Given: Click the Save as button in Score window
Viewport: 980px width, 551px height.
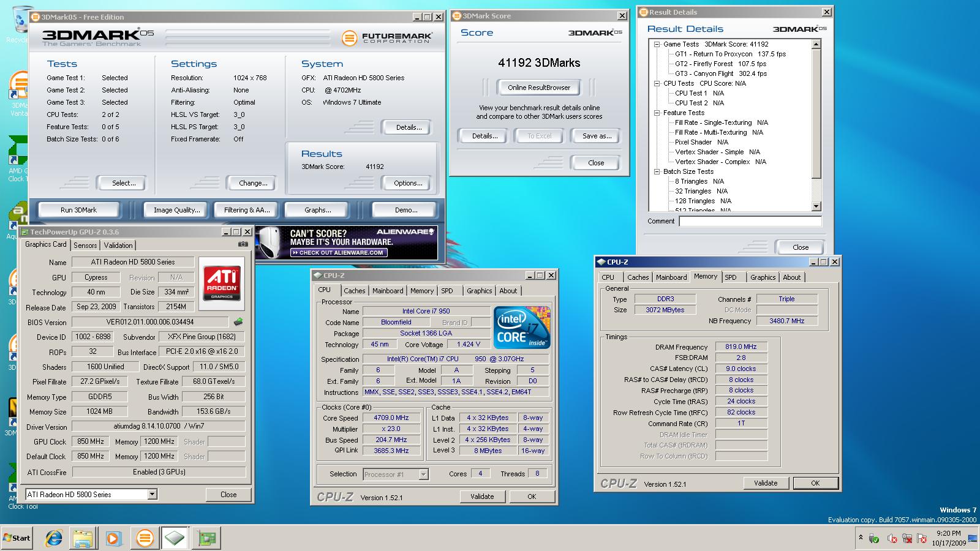Looking at the screenshot, I should pos(597,136).
